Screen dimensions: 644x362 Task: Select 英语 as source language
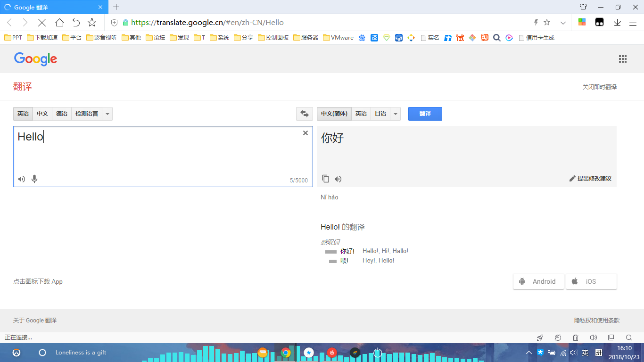23,114
